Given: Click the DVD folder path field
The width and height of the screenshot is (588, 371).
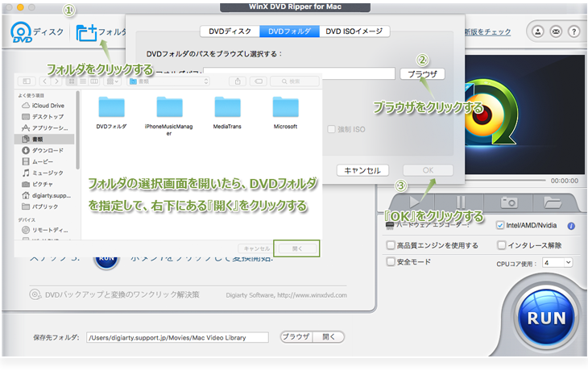Looking at the screenshot, I should [299, 73].
